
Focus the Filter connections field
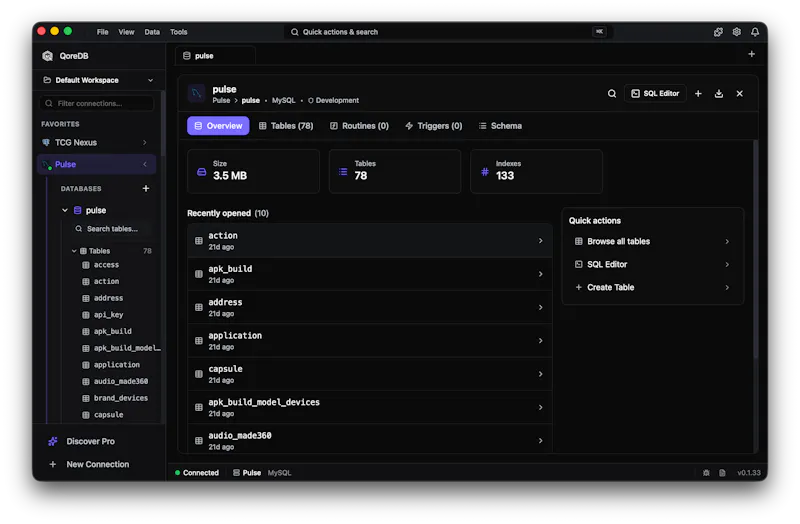tap(96, 104)
